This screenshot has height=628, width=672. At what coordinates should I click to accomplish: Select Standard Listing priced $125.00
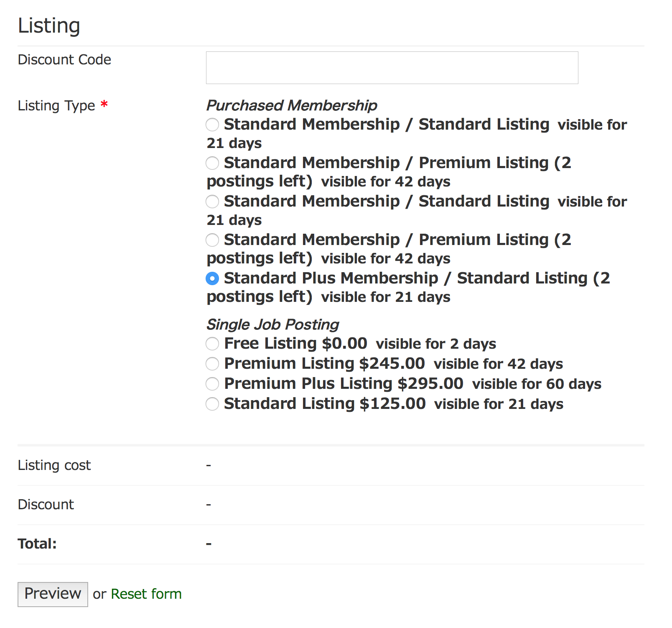[212, 404]
